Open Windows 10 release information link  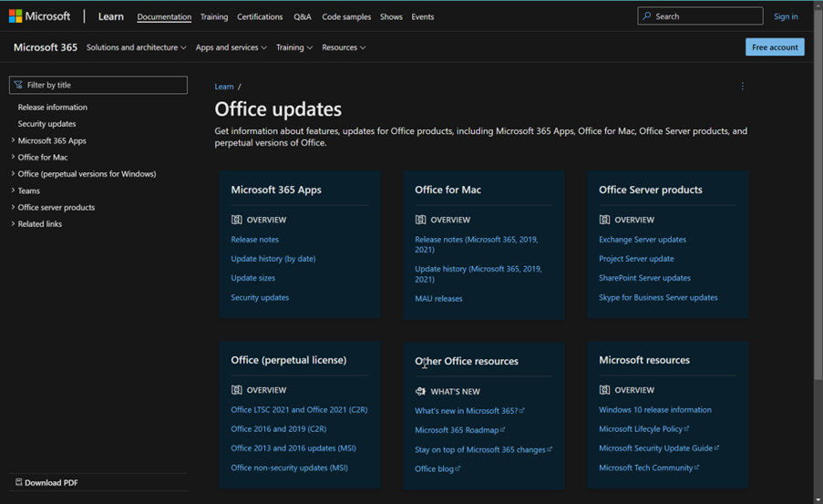click(x=655, y=409)
